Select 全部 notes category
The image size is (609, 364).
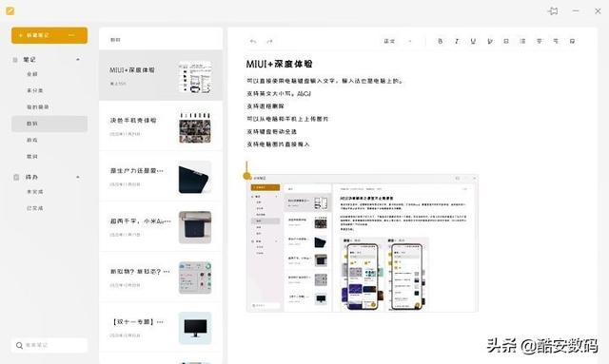pos(32,74)
